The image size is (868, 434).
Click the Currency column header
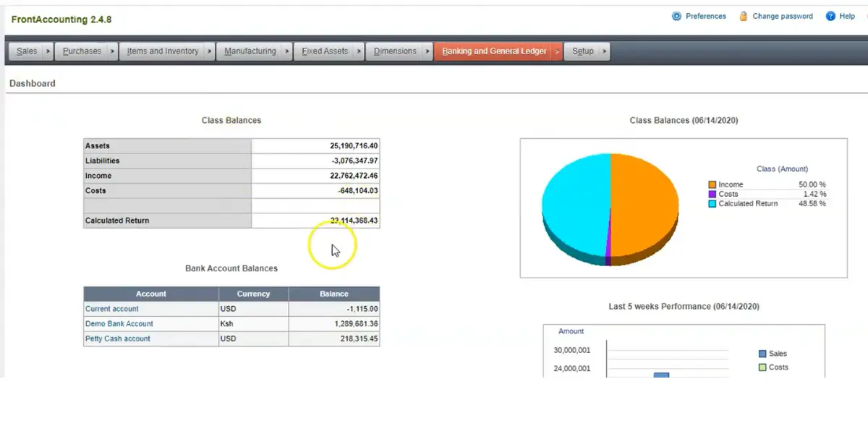coord(253,294)
